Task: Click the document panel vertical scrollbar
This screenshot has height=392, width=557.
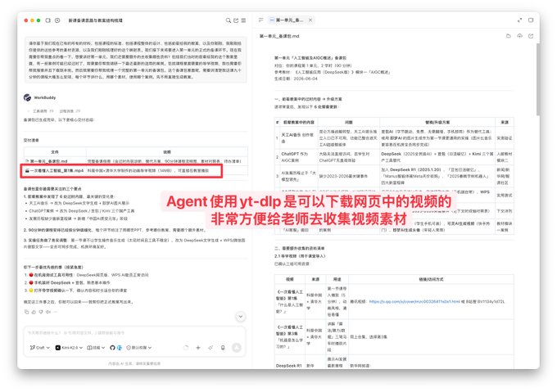Action: pyautogui.click(x=538, y=79)
